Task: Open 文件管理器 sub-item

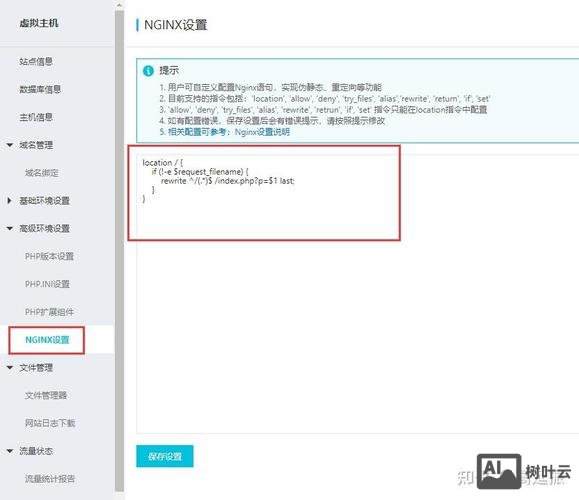Action: pos(46,395)
